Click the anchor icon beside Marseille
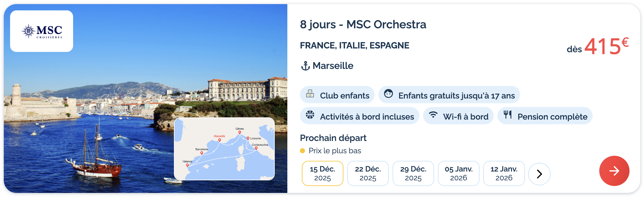This screenshot has height=197, width=644. click(305, 66)
